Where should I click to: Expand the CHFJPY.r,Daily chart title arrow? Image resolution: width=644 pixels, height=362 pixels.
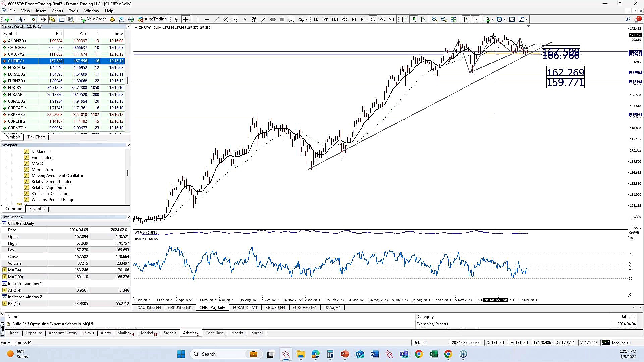pyautogui.click(x=136, y=27)
